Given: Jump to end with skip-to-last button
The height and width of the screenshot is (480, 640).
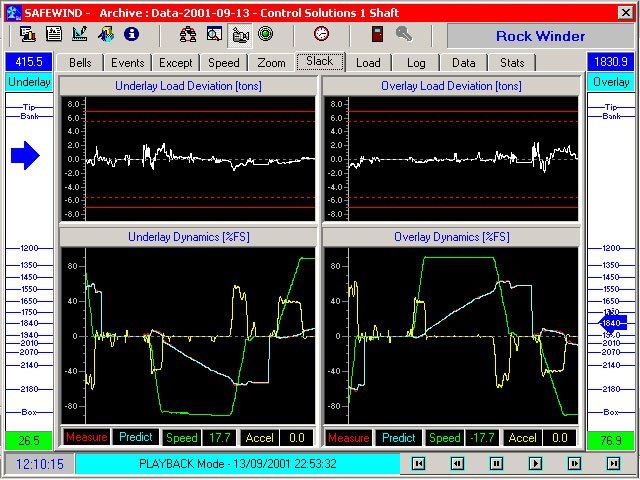Looking at the screenshot, I should pos(613,464).
